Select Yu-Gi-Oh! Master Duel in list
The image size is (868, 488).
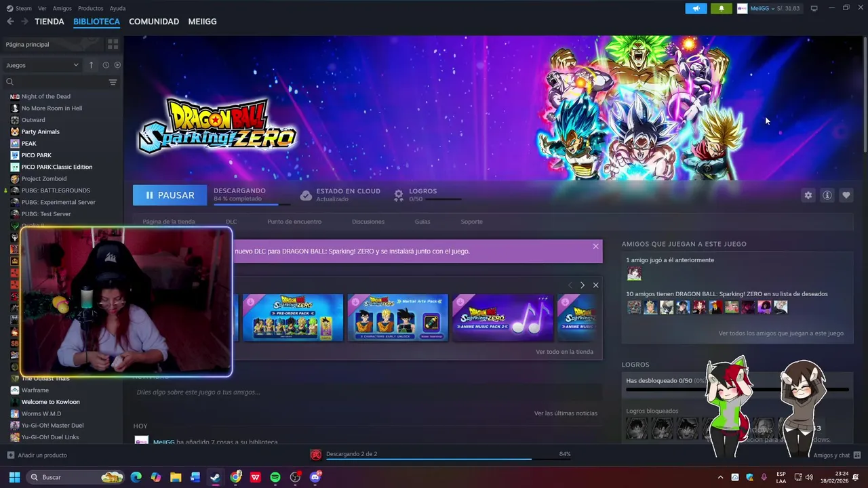pyautogui.click(x=52, y=426)
